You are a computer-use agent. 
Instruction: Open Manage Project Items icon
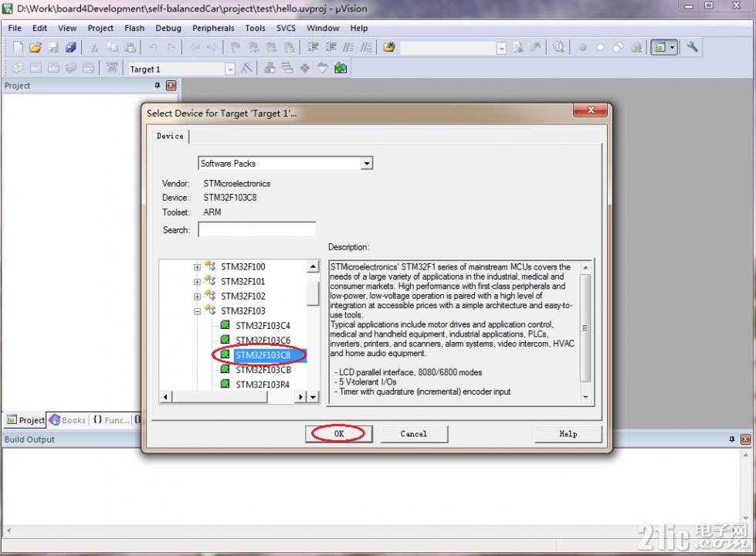point(270,68)
